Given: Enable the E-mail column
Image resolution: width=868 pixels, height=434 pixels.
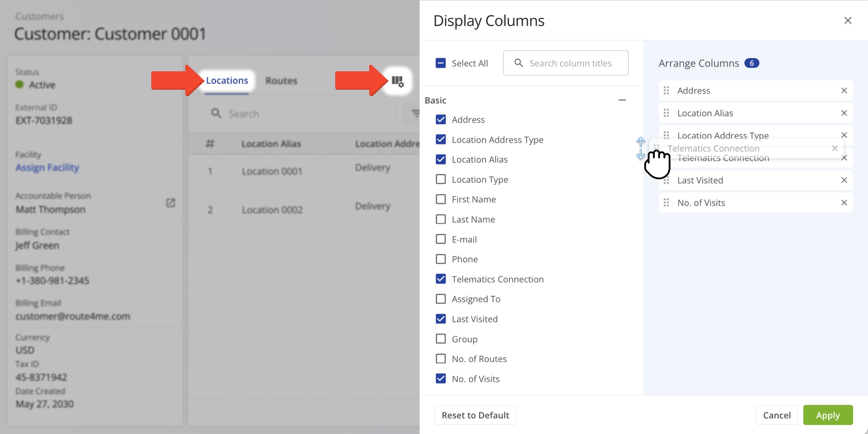Looking at the screenshot, I should pos(441,239).
